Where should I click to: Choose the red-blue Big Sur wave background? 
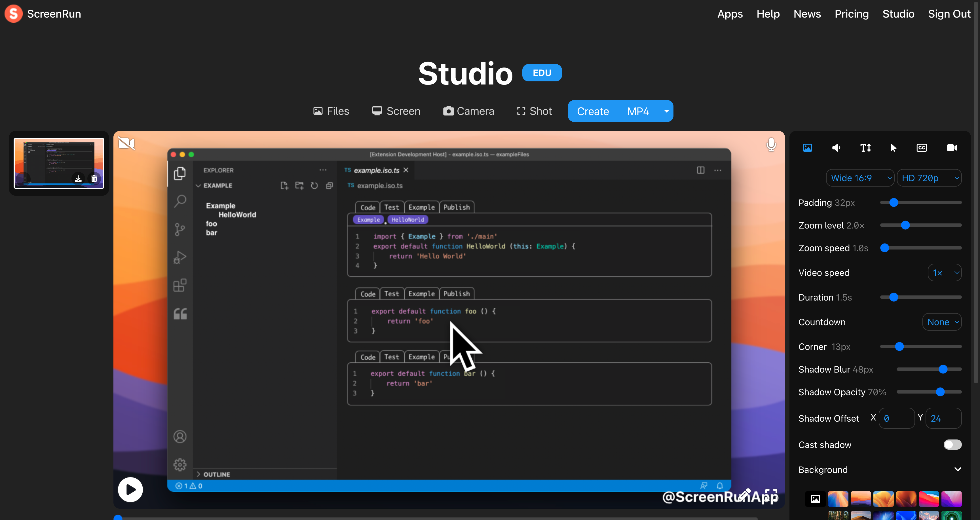929,499
